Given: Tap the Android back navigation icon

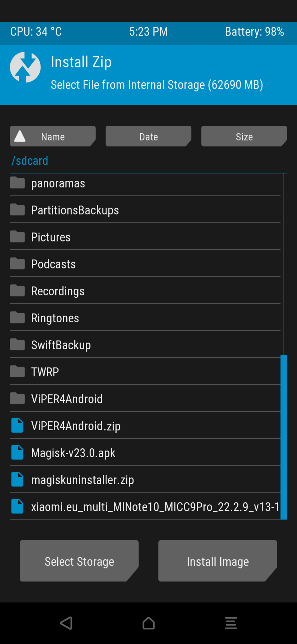Looking at the screenshot, I should [66, 623].
